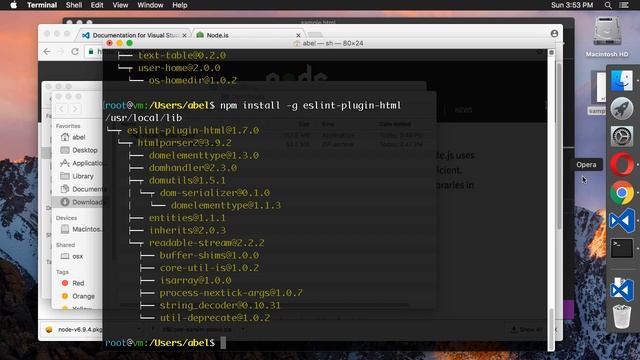
Task: Open the Terminal application menu
Action: (x=42, y=5)
